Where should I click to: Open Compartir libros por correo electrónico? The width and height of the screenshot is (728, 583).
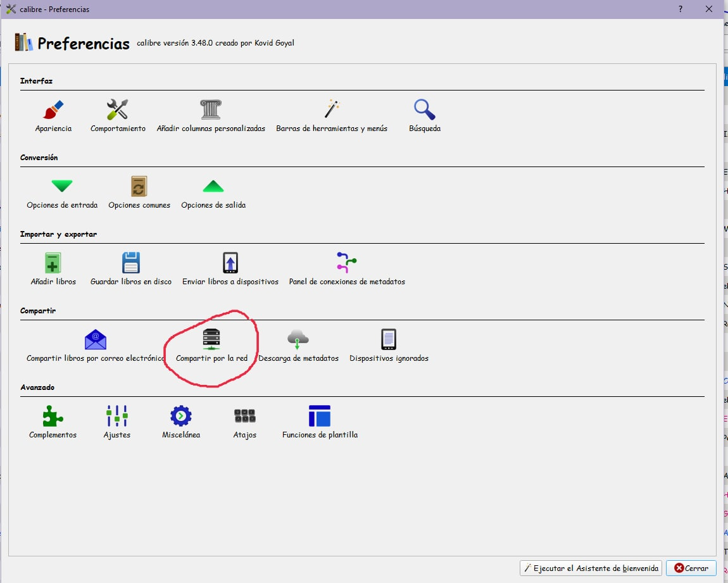(95, 346)
